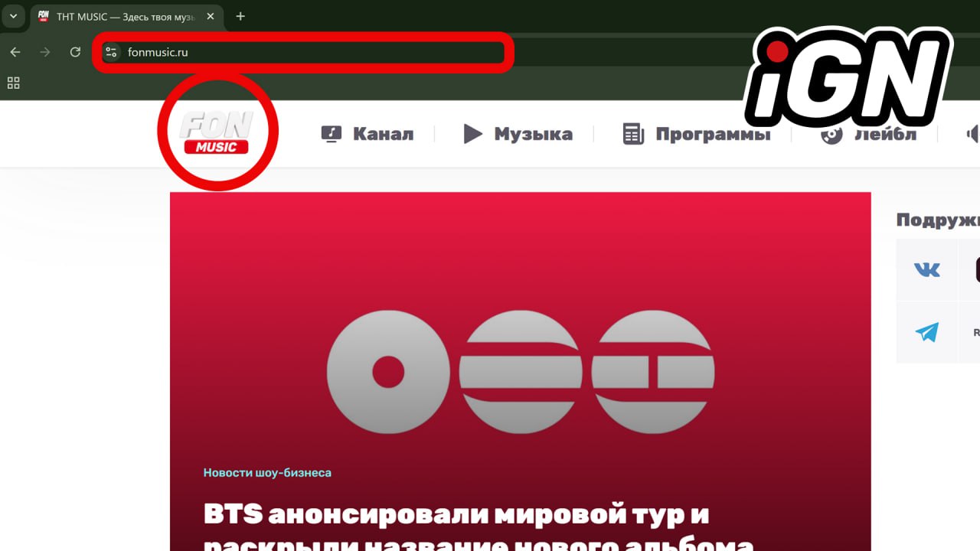This screenshot has height=551, width=980.
Task: Click the fonmusic.ru address bar
Action: click(x=306, y=52)
